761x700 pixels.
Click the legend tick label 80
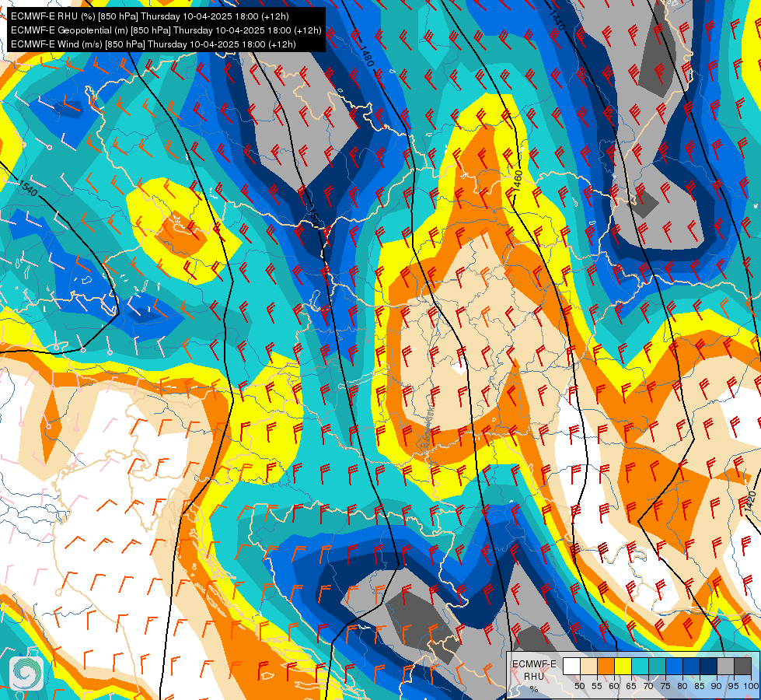pyautogui.click(x=682, y=686)
